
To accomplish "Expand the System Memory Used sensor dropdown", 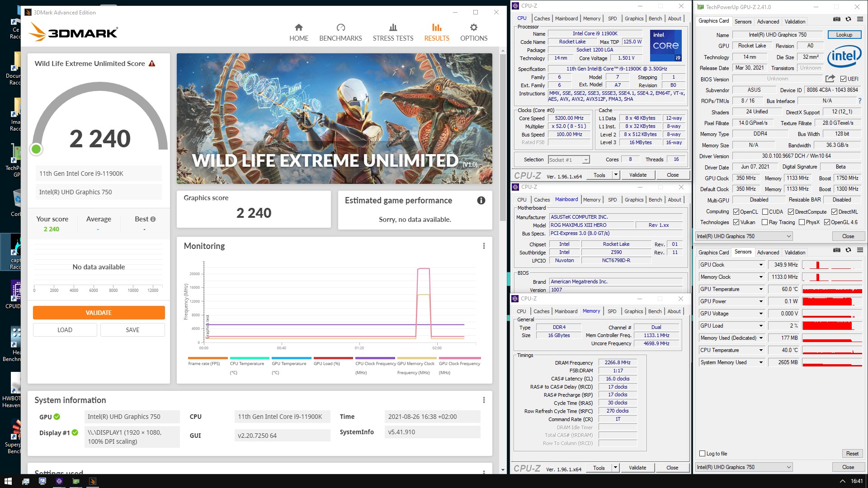I will 761,362.
